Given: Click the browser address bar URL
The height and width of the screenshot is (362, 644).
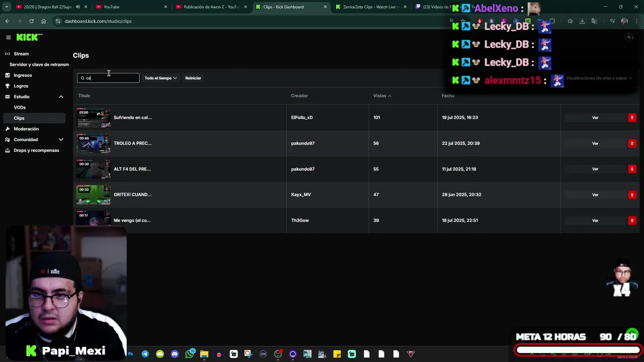Looking at the screenshot, I should tap(98, 21).
